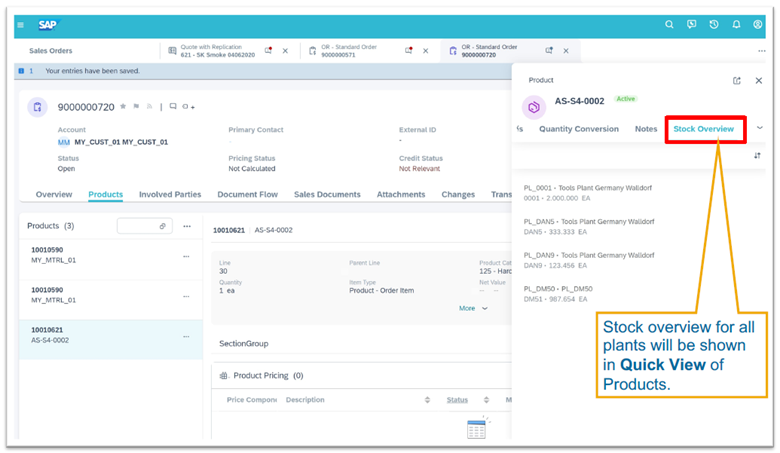
Task: Open the comments icon beside the order number
Action: coord(173,106)
